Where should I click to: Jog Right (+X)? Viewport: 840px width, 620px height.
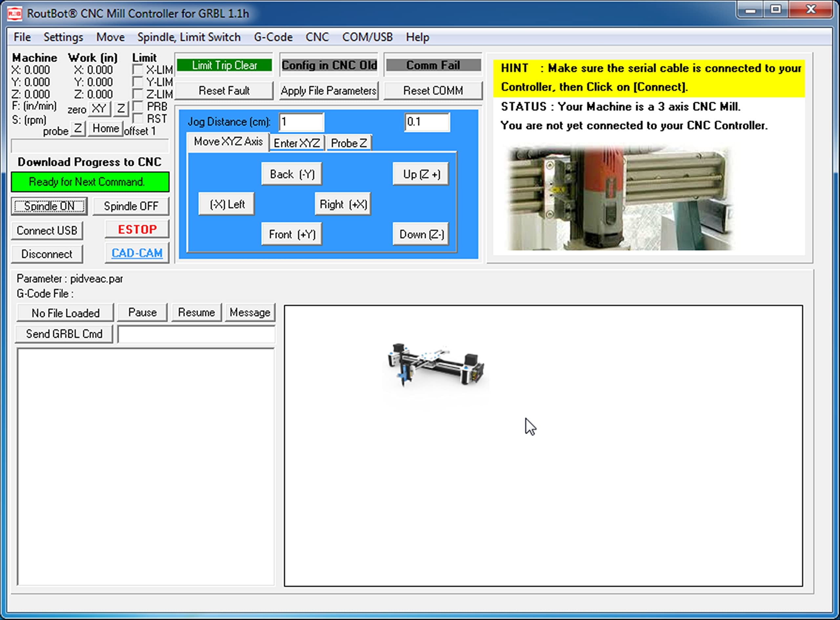pyautogui.click(x=343, y=204)
